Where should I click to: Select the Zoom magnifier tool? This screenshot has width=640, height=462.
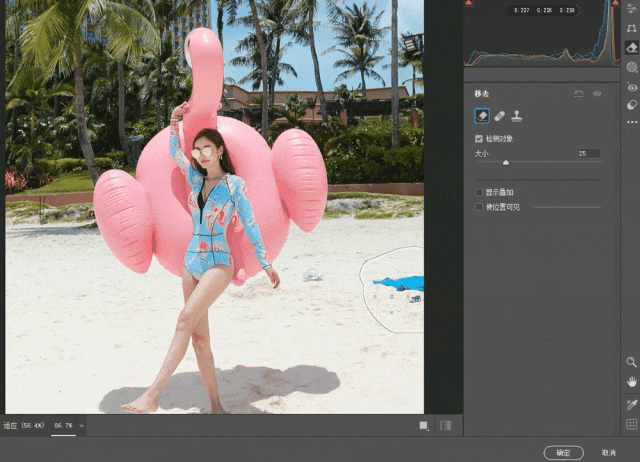(x=631, y=362)
